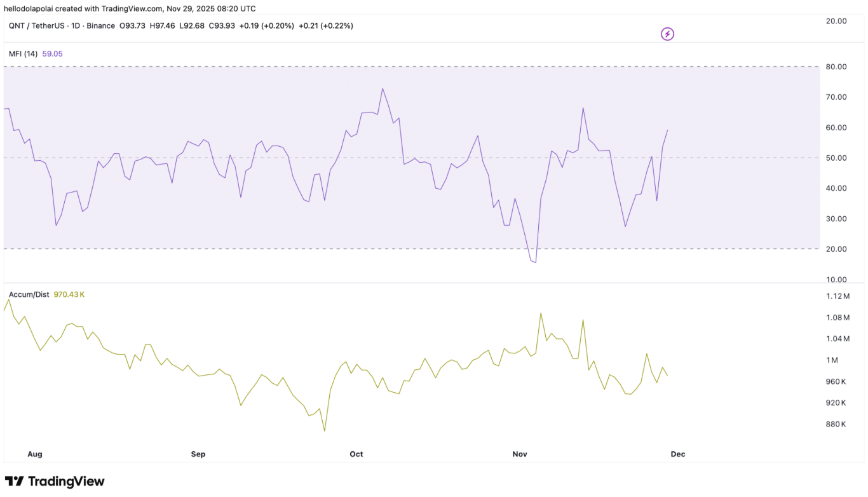868x497 pixels.
Task: Click the Binance exchange name
Action: tap(100, 26)
